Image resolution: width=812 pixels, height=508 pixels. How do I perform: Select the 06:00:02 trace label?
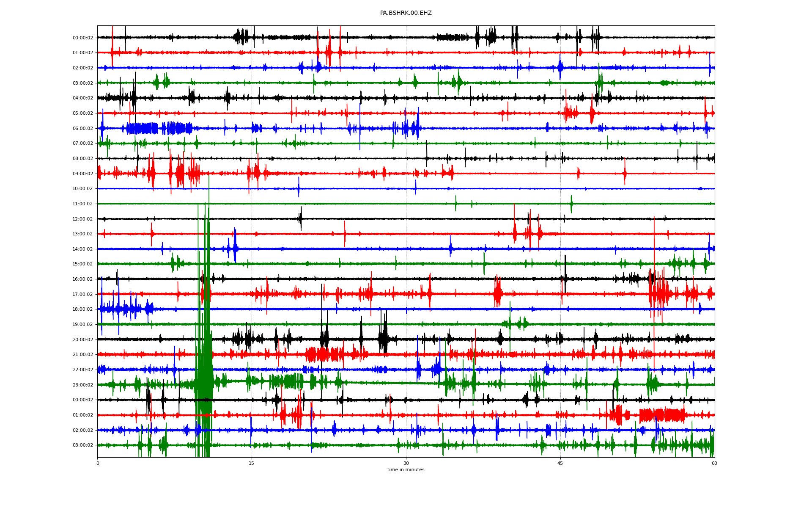(82, 128)
